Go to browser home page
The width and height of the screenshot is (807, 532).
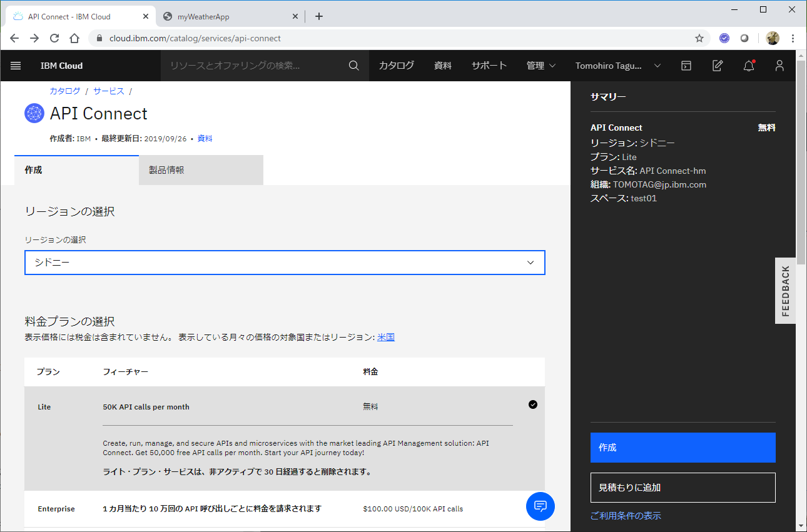click(x=74, y=38)
